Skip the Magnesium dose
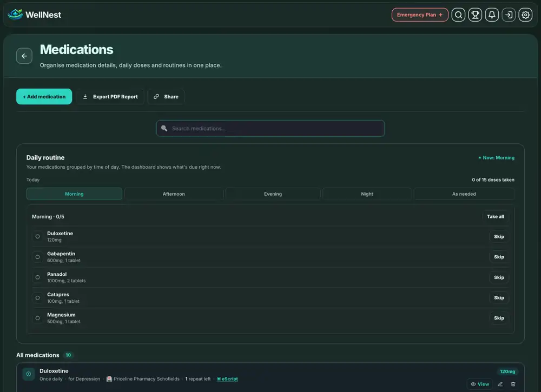Viewport: 541px width, 392px height. click(499, 318)
